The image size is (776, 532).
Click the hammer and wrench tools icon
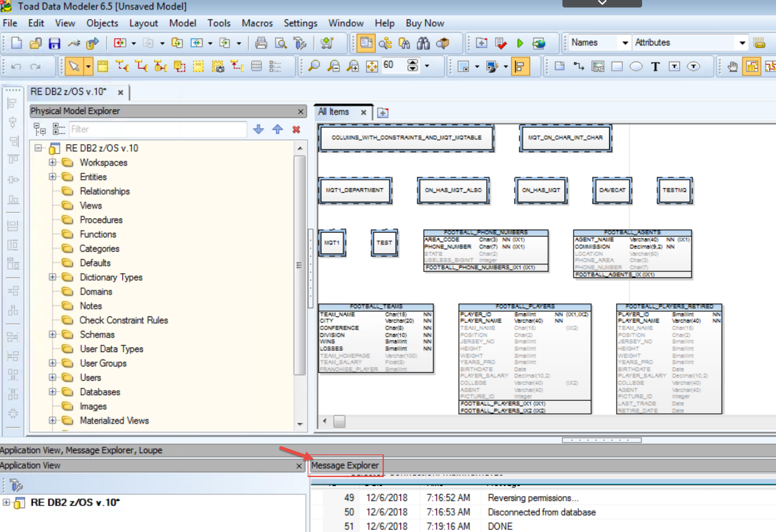pos(300,43)
